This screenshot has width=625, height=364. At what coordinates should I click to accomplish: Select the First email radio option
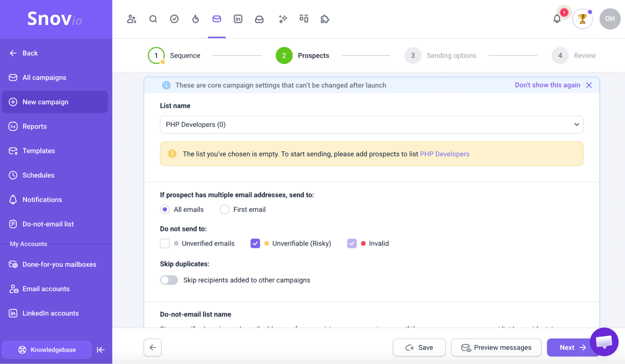pyautogui.click(x=224, y=210)
